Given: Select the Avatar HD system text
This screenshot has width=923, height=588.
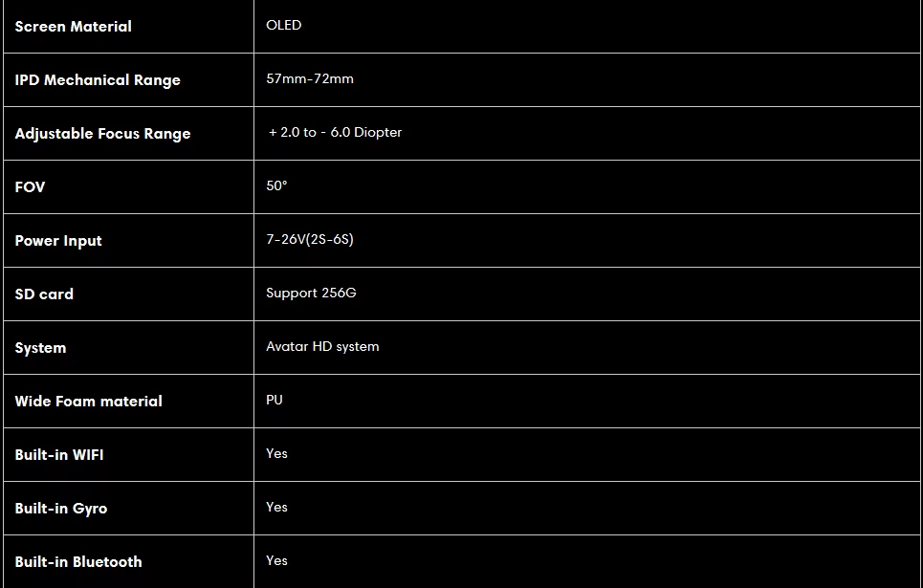Looking at the screenshot, I should pyautogui.click(x=322, y=347).
